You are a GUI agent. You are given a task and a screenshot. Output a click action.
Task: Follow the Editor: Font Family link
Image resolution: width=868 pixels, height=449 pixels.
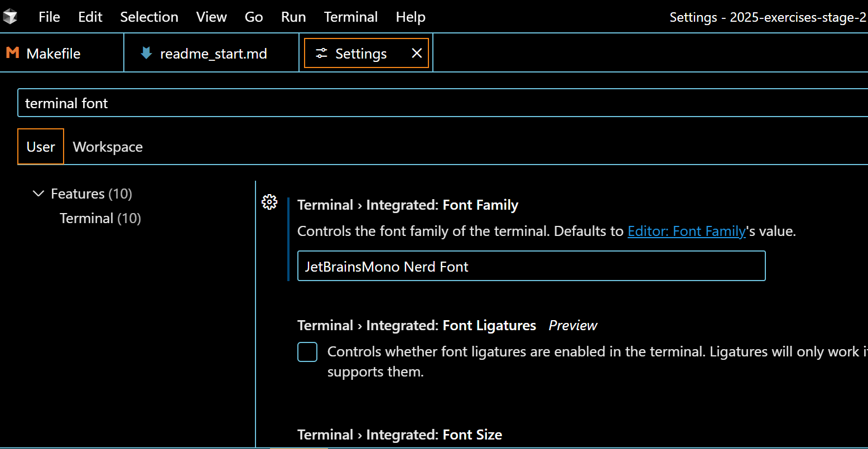[x=686, y=231]
